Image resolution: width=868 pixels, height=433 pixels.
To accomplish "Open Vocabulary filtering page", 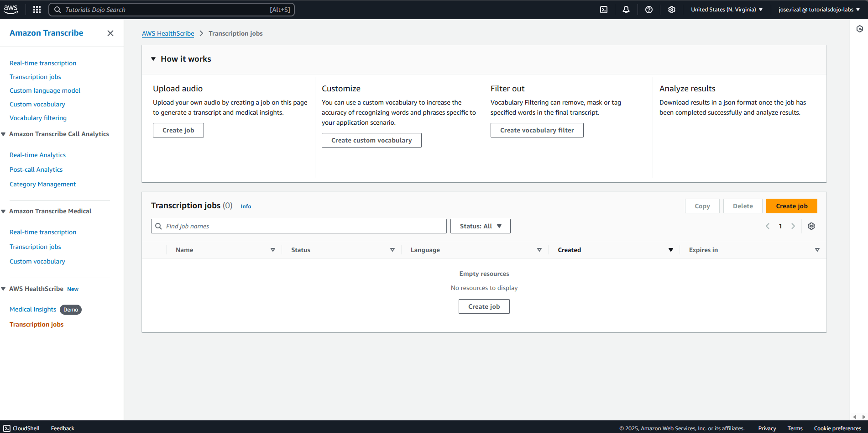I will (x=38, y=118).
